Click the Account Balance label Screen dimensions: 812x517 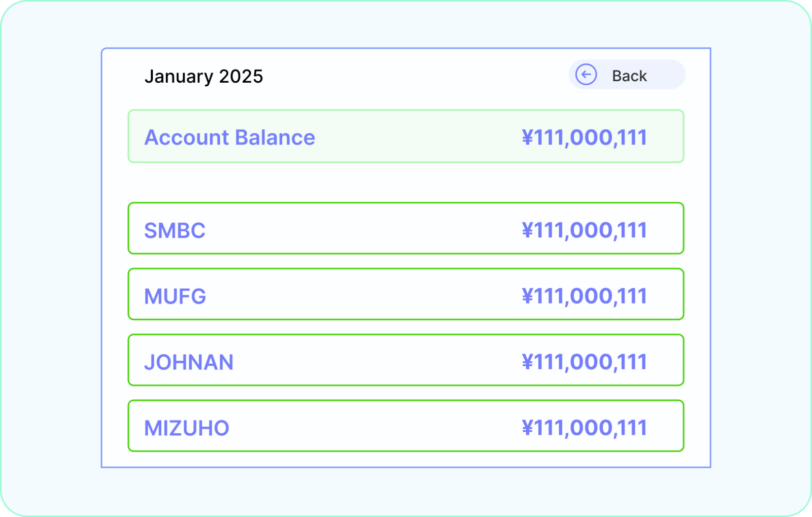click(230, 137)
